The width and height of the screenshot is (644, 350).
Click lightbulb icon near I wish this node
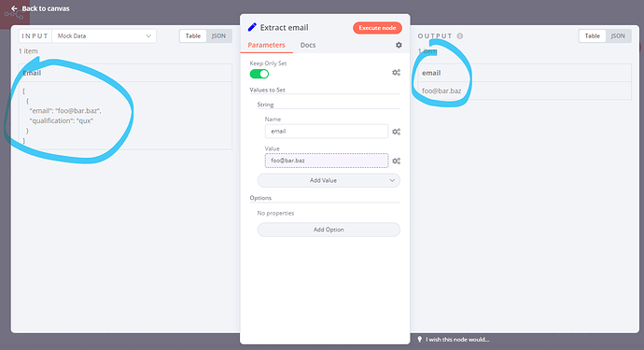(x=419, y=340)
